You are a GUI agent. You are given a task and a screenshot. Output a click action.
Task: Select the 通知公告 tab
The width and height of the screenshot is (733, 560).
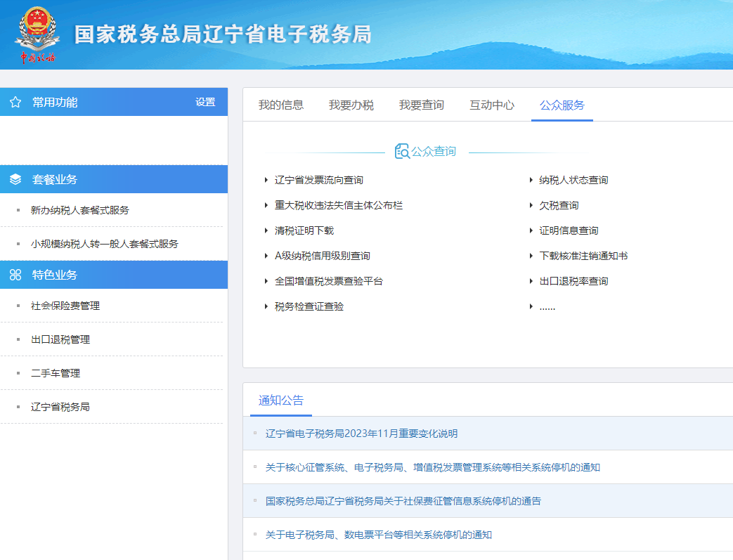pyautogui.click(x=281, y=400)
